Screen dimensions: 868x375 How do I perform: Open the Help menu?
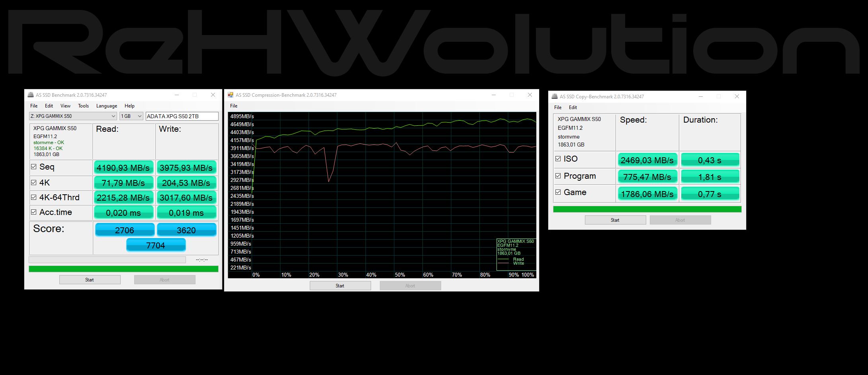pyautogui.click(x=129, y=106)
